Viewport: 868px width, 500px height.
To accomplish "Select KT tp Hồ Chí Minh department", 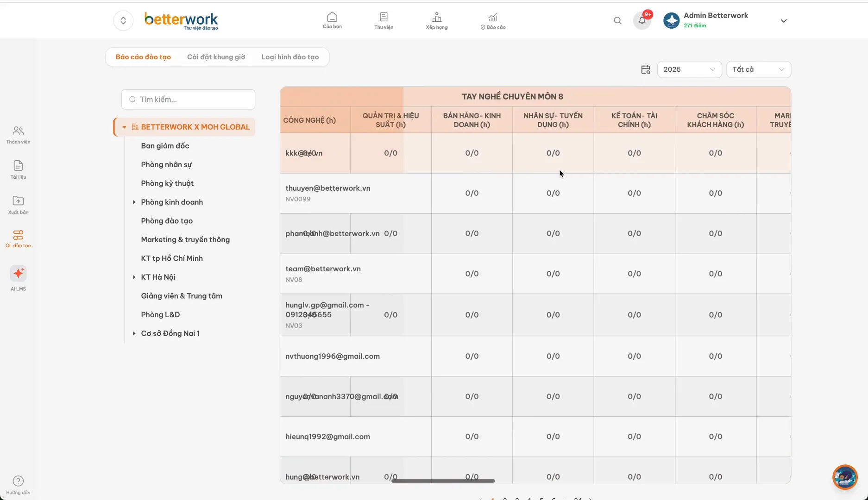I will 172,258.
